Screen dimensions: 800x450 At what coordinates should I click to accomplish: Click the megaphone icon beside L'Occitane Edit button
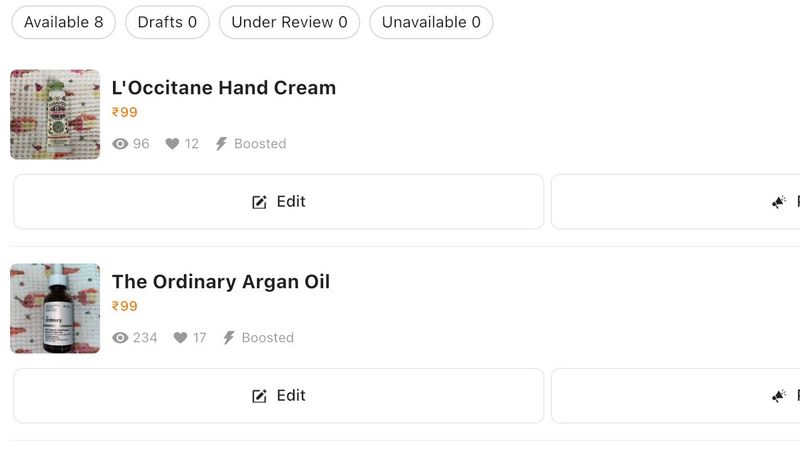tap(779, 202)
